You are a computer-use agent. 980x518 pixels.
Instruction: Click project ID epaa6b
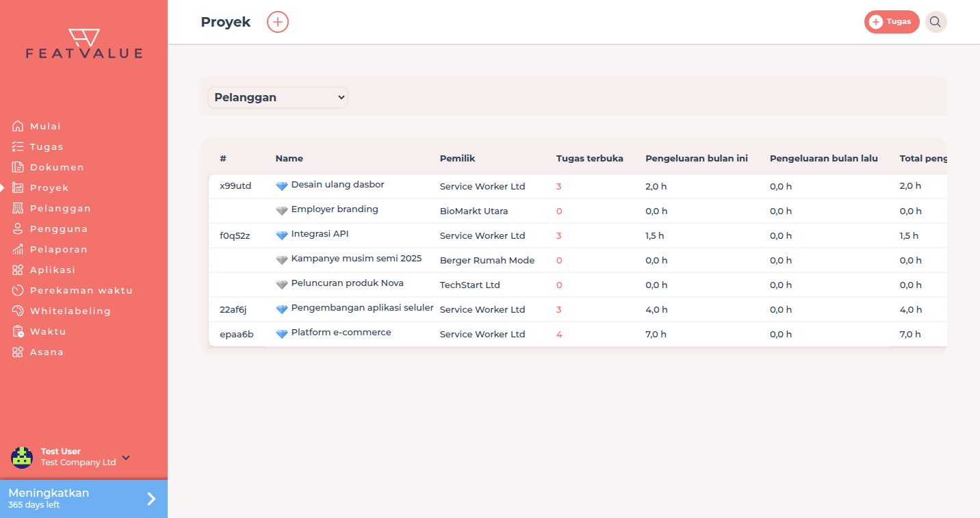point(237,334)
